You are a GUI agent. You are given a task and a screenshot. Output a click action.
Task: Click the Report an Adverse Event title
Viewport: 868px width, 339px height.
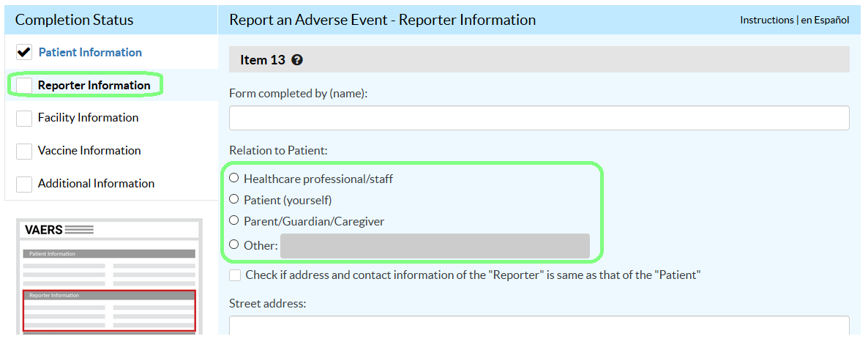pos(383,20)
